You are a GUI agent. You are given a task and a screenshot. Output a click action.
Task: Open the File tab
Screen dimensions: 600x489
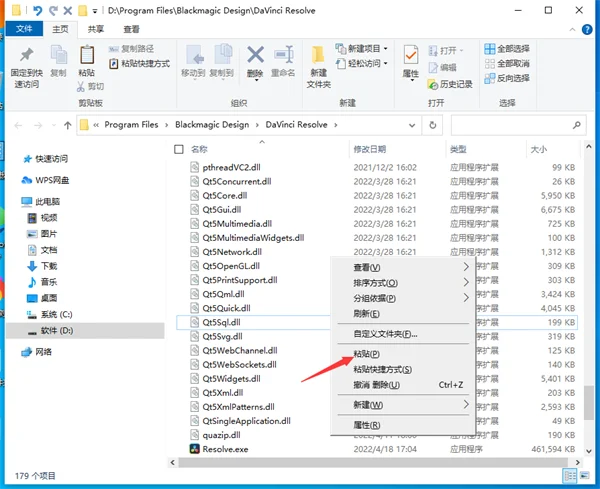24,29
